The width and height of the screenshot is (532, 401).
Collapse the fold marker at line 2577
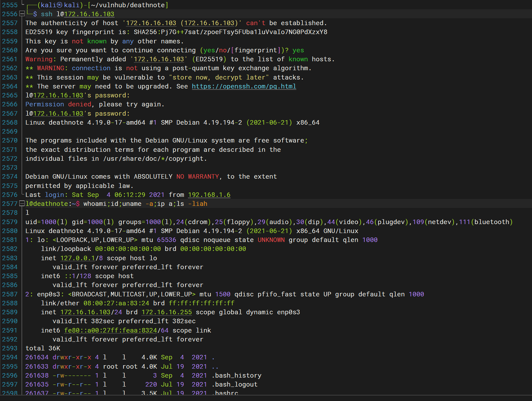(x=22, y=204)
